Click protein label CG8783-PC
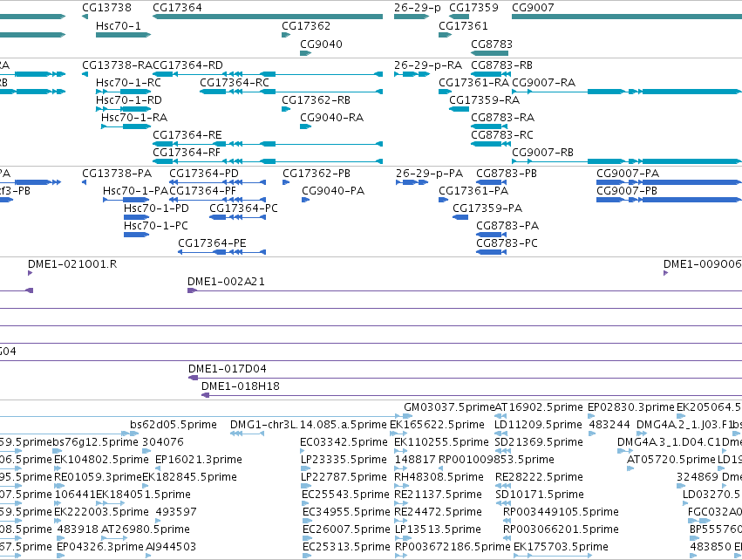Image resolution: width=742 pixels, height=560 pixels. [x=507, y=242]
